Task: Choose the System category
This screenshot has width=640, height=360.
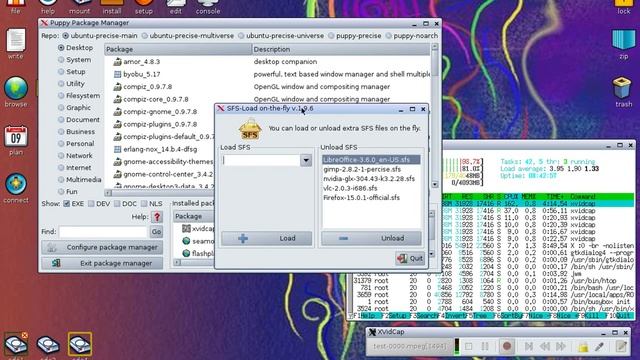Action: coord(75,60)
